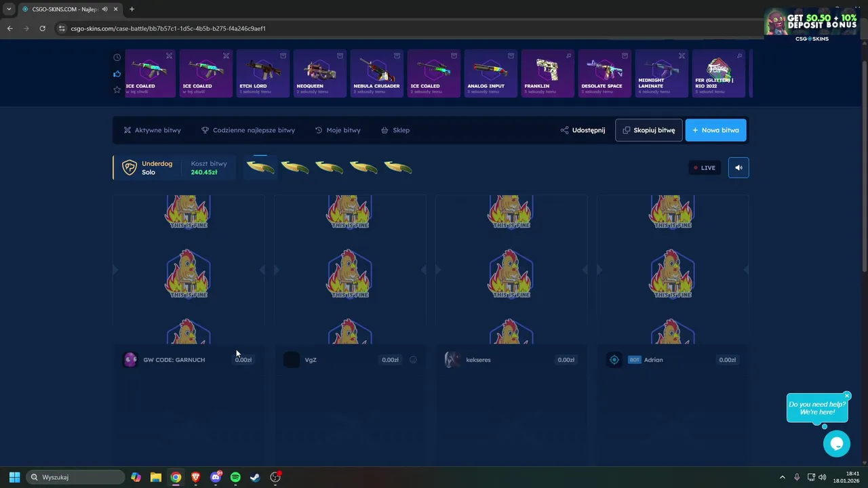Click the Skopiuj bitwę button
This screenshot has width=868, height=488.
point(649,130)
